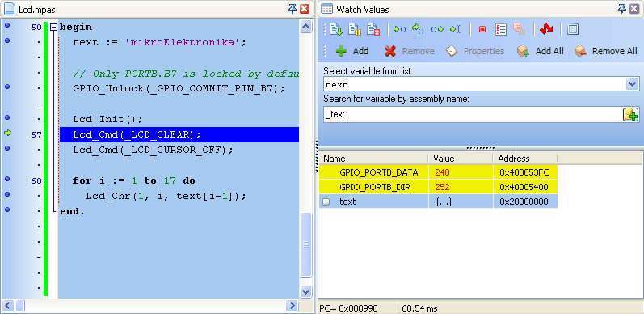This screenshot has width=644, height=314.
Task: Pause the debugger execution
Action: click(355, 29)
